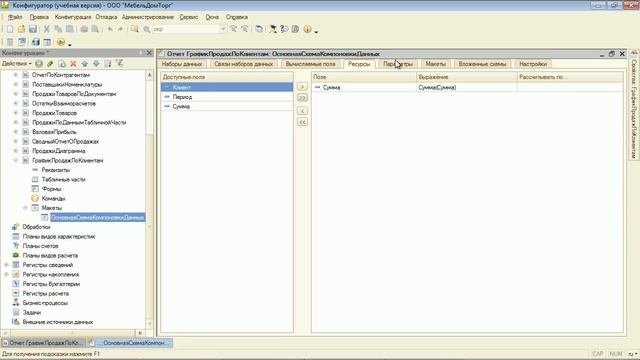Click the double right arrow add all button
The height and width of the screenshot is (360, 640).
(302, 98)
